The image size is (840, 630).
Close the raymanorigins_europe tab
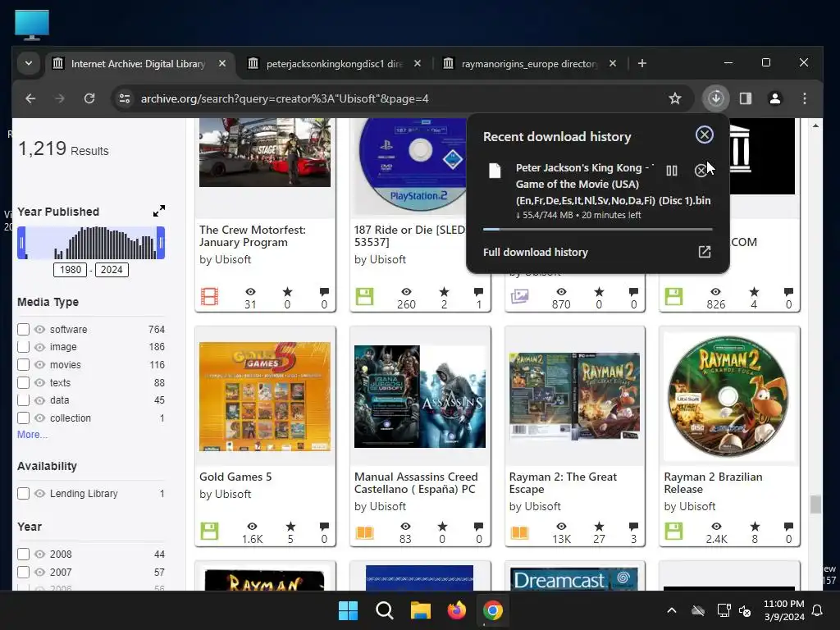click(612, 63)
